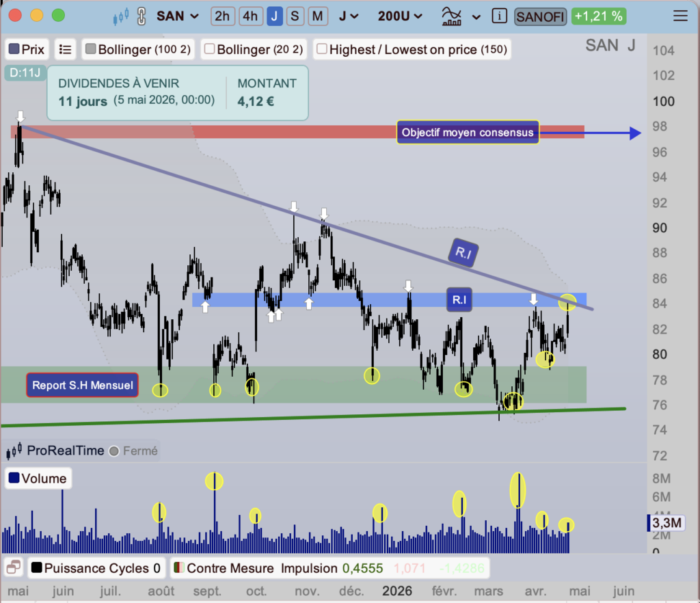The width and height of the screenshot is (700, 603).
Task: Click the SANOFI name button
Action: (540, 16)
